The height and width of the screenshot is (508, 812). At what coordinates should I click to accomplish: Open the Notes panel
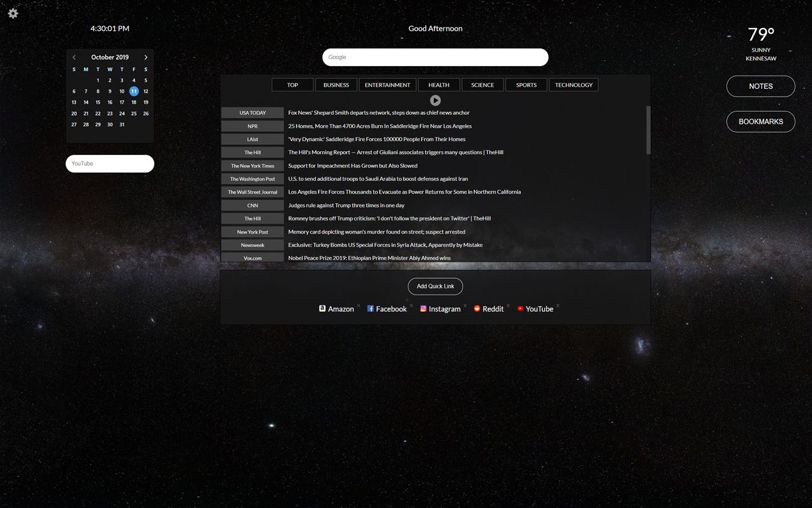[761, 86]
